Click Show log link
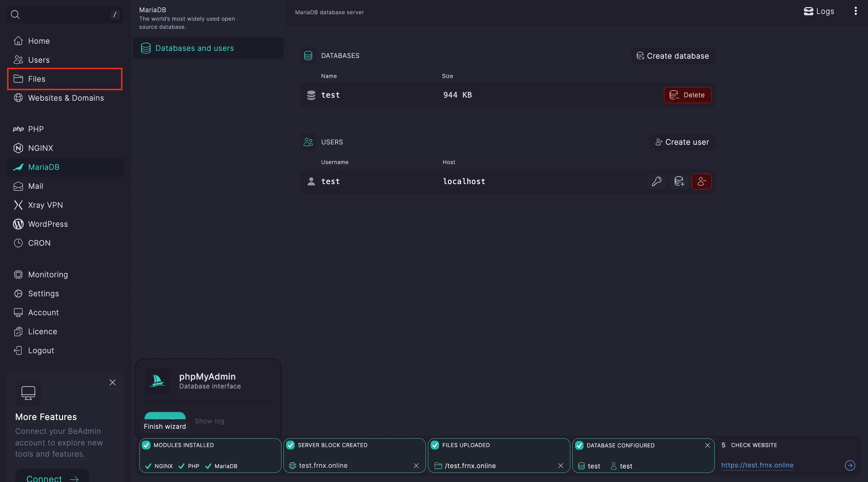Screen dimensions: 868x482 [x=210, y=421]
